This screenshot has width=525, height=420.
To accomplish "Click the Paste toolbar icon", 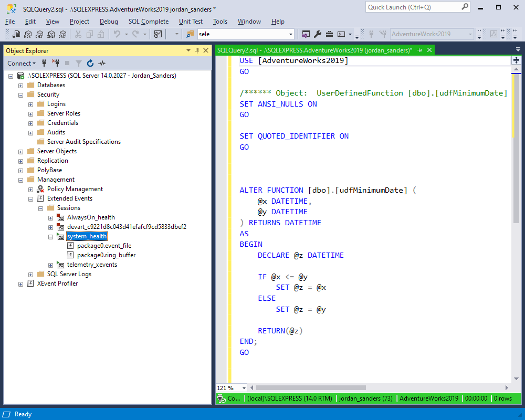I will pyautogui.click(x=101, y=34).
